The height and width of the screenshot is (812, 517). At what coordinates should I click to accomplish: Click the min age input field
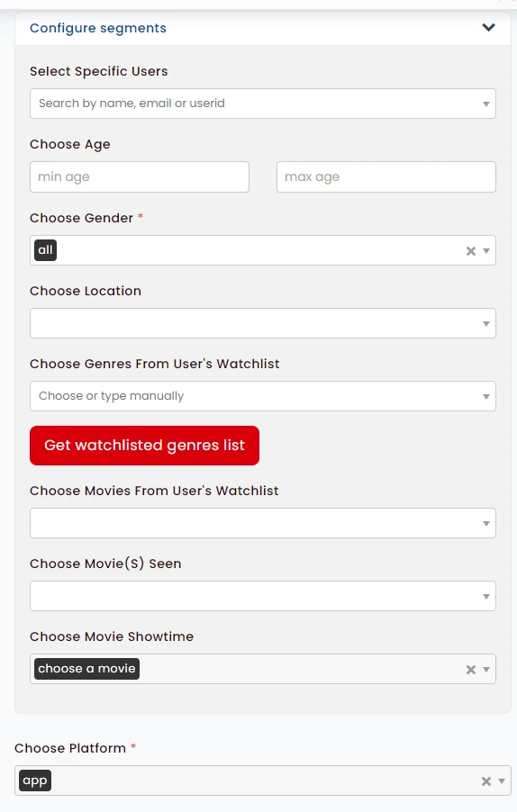point(140,177)
